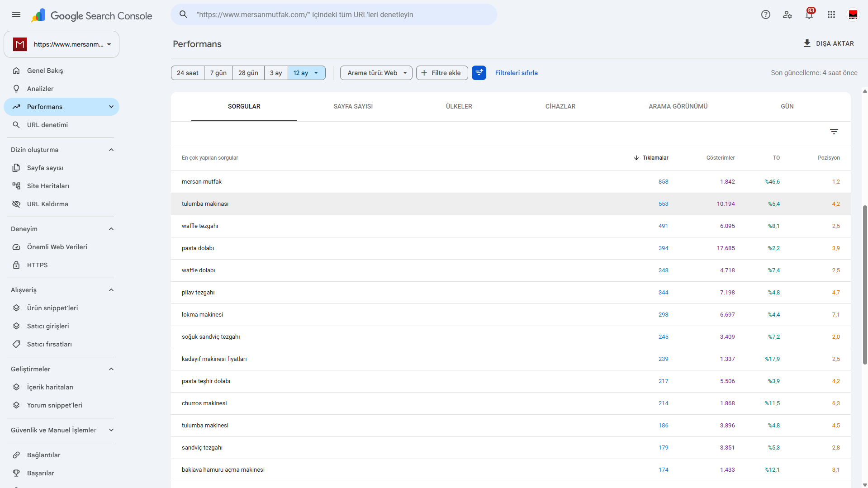This screenshot has width=868, height=488.
Task: Select the 28 gün range
Action: point(248,73)
